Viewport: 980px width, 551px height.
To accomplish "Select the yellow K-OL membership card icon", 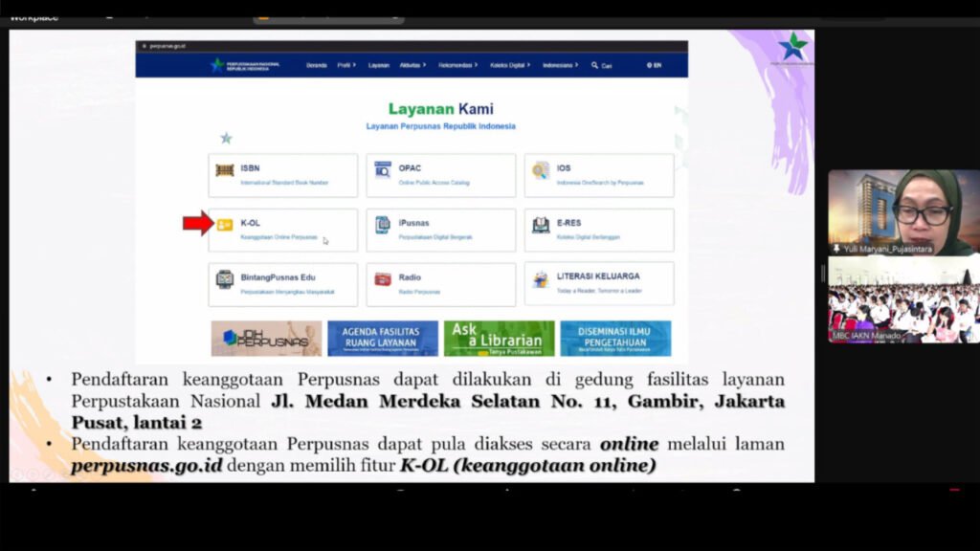I will [x=225, y=225].
